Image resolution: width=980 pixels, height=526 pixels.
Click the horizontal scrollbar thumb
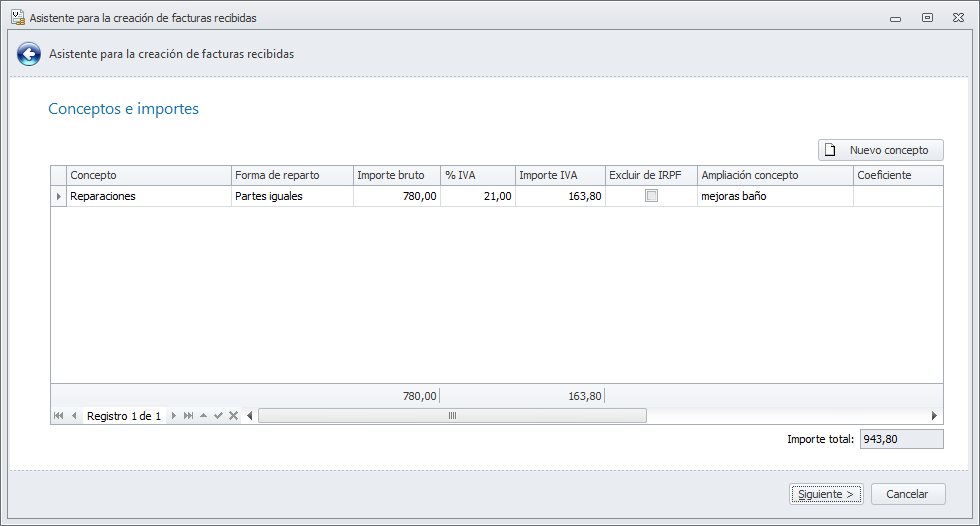[452, 416]
